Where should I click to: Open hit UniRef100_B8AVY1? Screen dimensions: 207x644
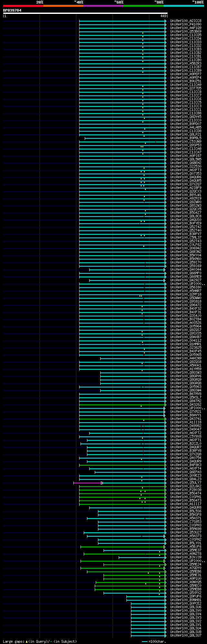[x=186, y=415]
